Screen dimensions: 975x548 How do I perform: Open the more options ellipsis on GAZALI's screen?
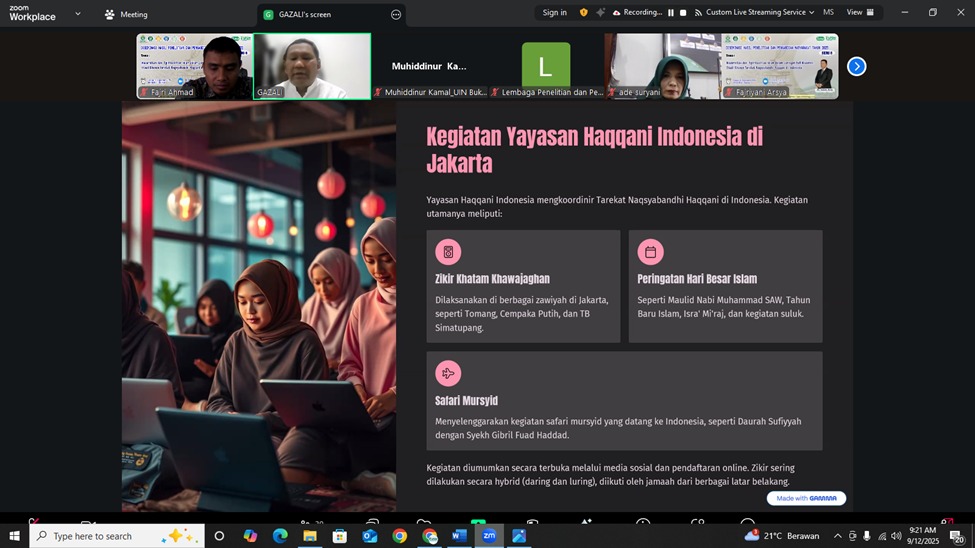click(x=396, y=14)
